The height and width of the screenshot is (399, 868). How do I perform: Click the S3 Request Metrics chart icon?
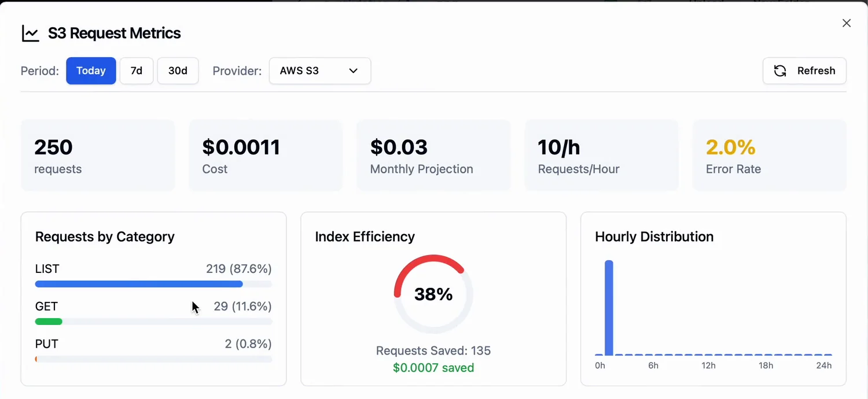coord(30,34)
